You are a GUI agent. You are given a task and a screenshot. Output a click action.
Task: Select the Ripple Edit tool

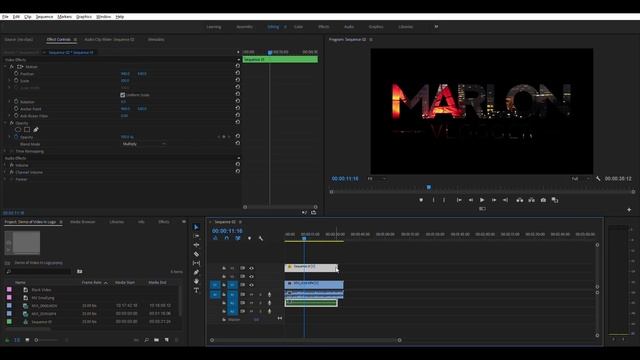click(x=196, y=245)
